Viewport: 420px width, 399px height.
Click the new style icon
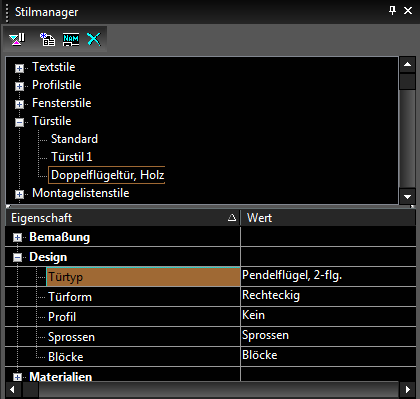click(x=48, y=39)
